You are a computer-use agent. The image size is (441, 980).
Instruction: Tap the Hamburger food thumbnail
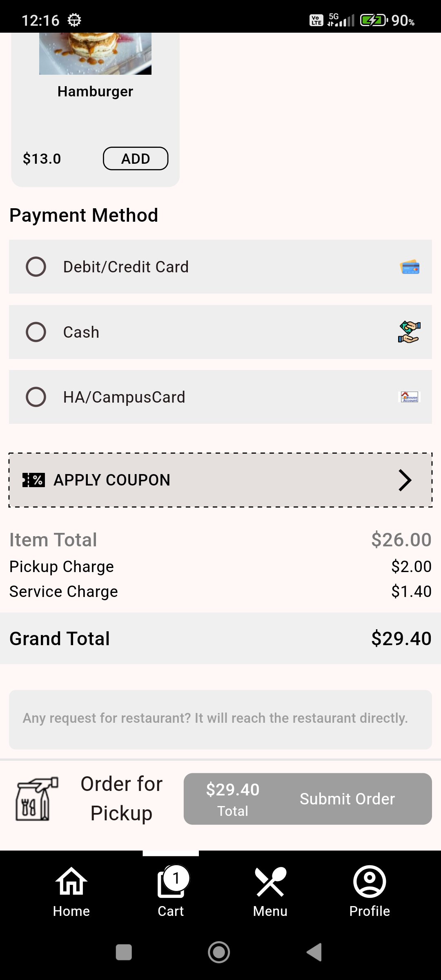click(95, 54)
